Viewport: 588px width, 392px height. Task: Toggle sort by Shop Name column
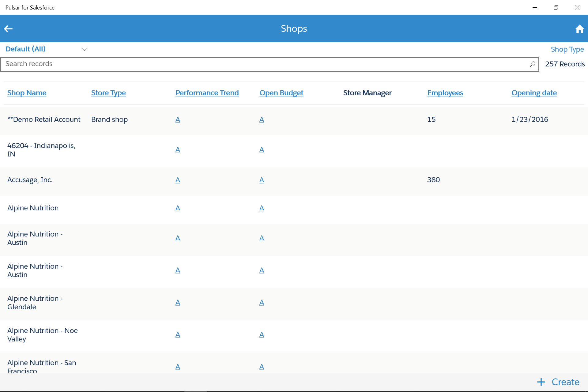[27, 93]
